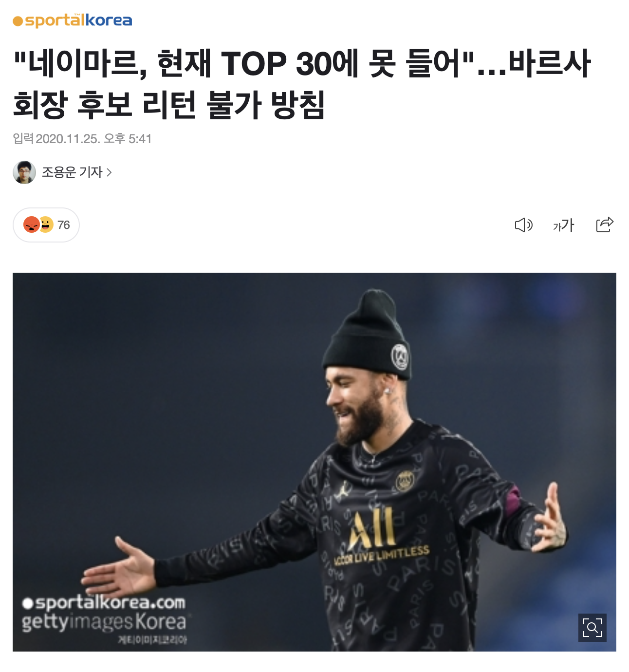Viewport: 629px width, 672px height.
Task: Click the article headline about 네이마르
Action: [302, 84]
